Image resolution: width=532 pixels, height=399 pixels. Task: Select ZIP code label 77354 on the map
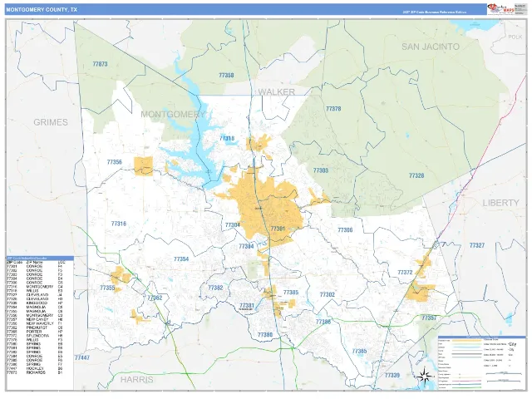(x=181, y=259)
